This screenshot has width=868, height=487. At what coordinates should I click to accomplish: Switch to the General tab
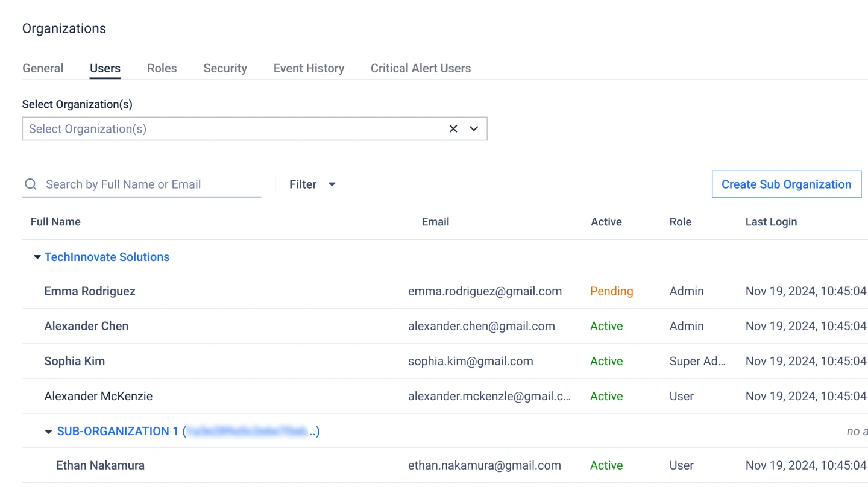coord(43,68)
